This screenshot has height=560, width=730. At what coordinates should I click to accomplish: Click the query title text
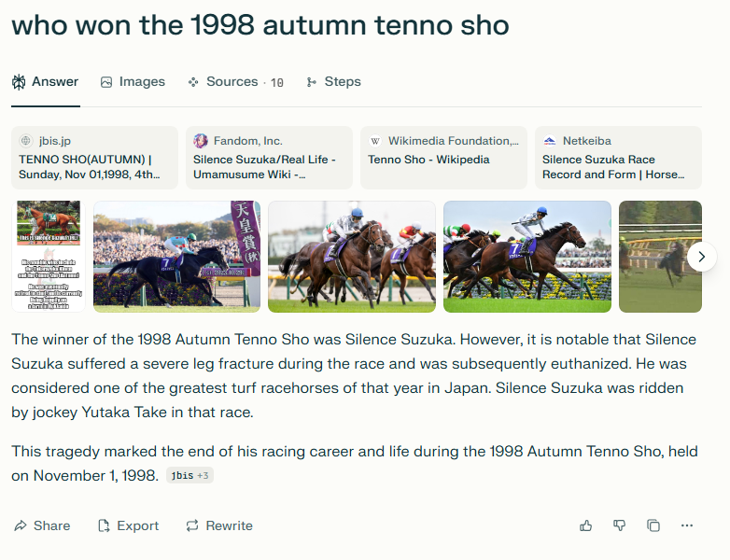pyautogui.click(x=260, y=25)
